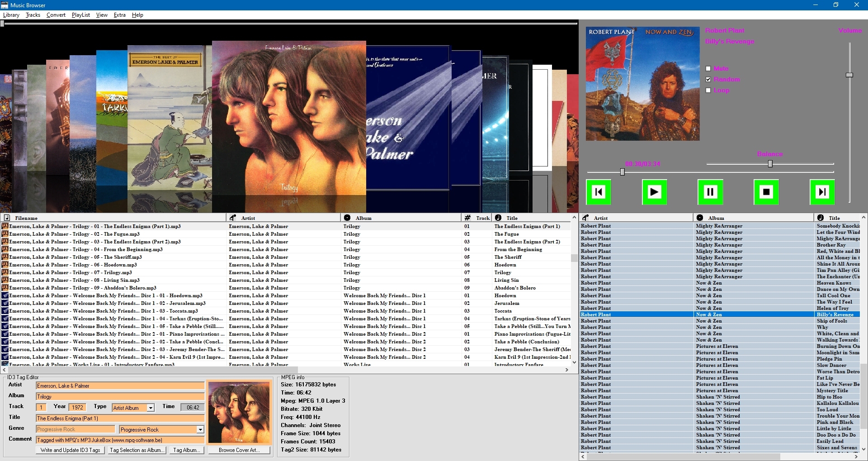
Task: Click the Album column header icon
Action: [x=346, y=218]
